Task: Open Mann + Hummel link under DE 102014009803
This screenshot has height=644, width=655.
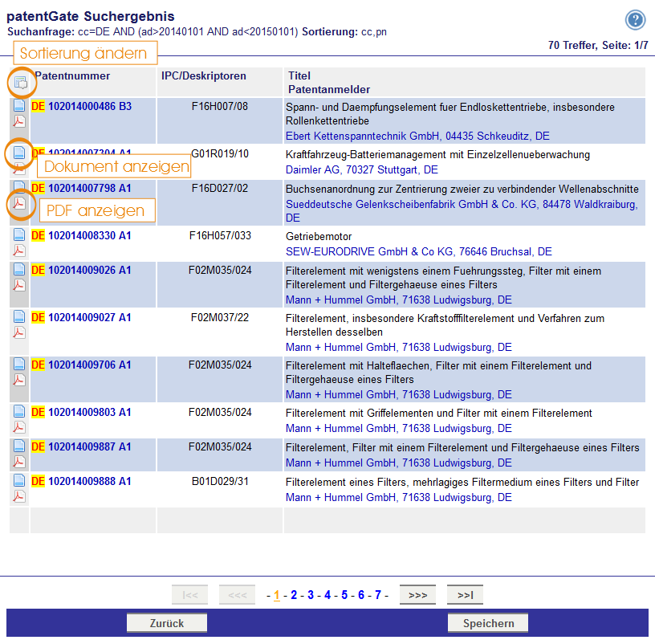Action: [398, 429]
